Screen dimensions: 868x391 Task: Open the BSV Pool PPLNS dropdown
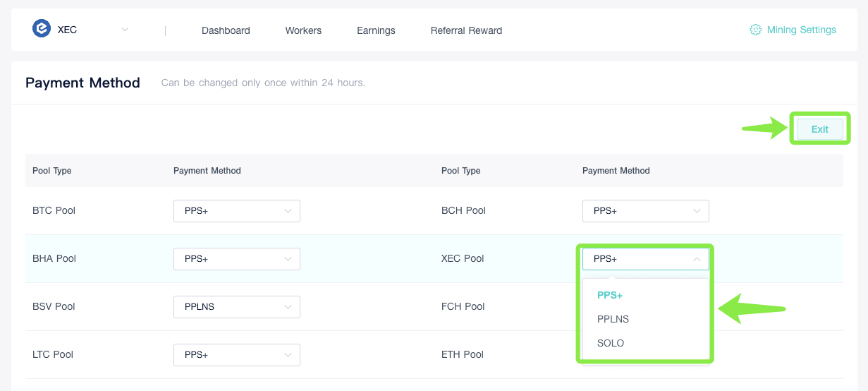click(x=236, y=307)
